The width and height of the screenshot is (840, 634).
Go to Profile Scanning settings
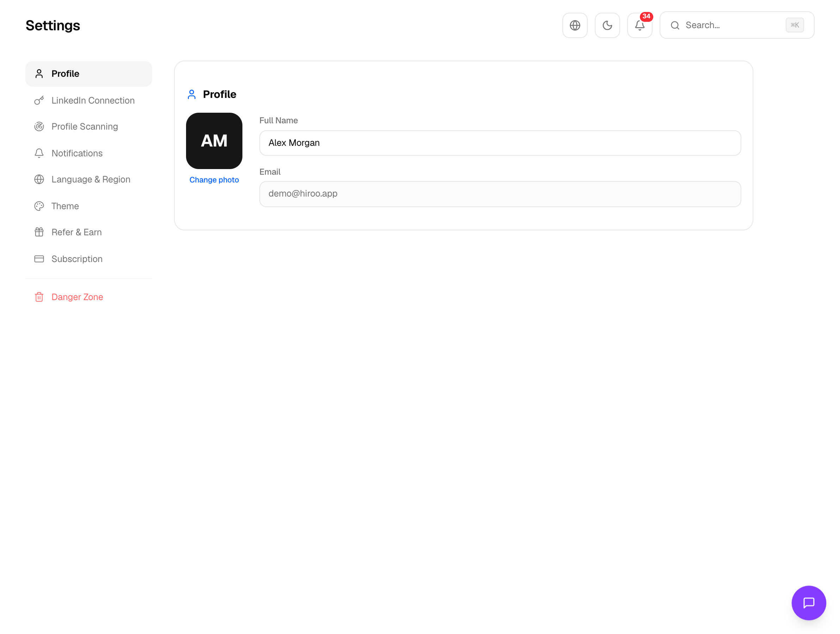coord(88,126)
